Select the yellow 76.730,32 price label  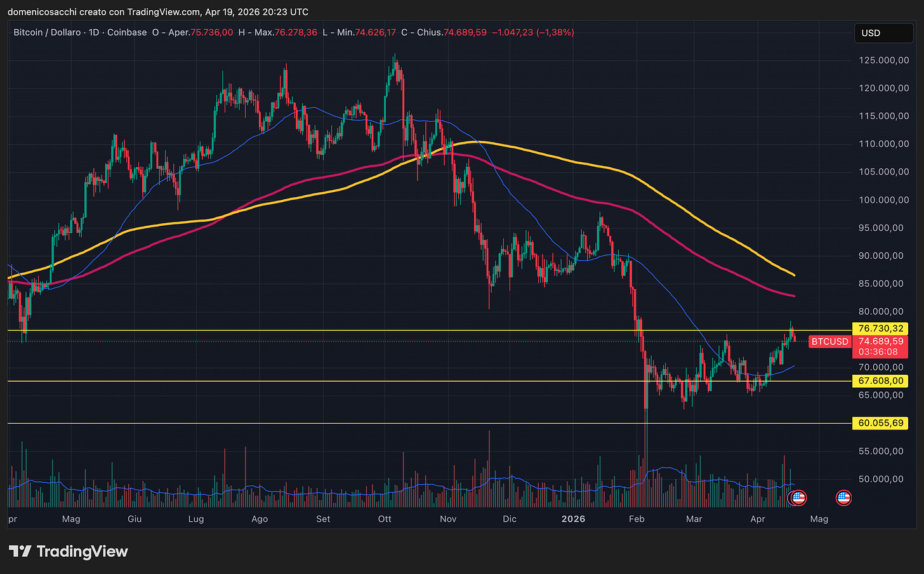point(880,329)
